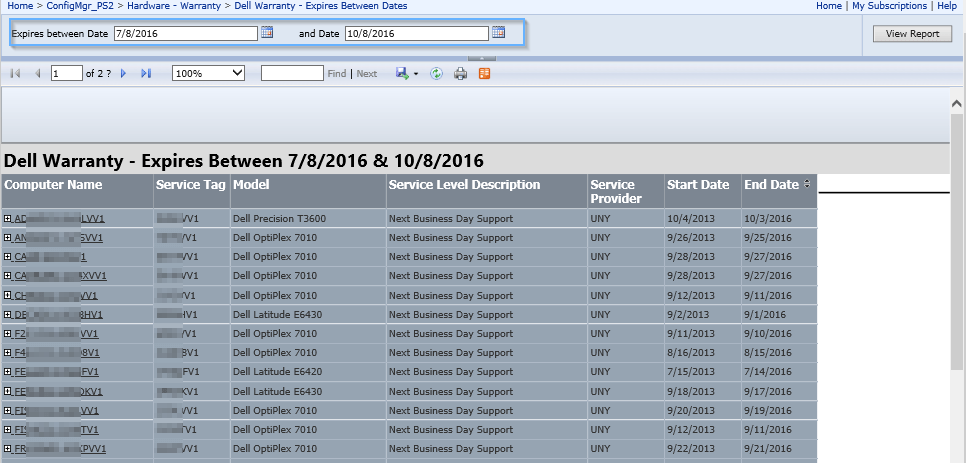Expand the Dell Precision T3600 row

(x=7, y=219)
